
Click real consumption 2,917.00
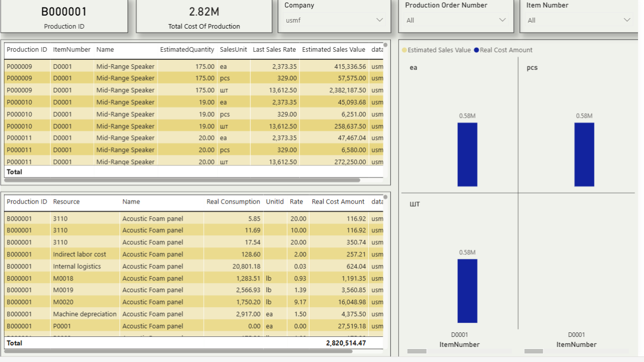click(x=249, y=314)
